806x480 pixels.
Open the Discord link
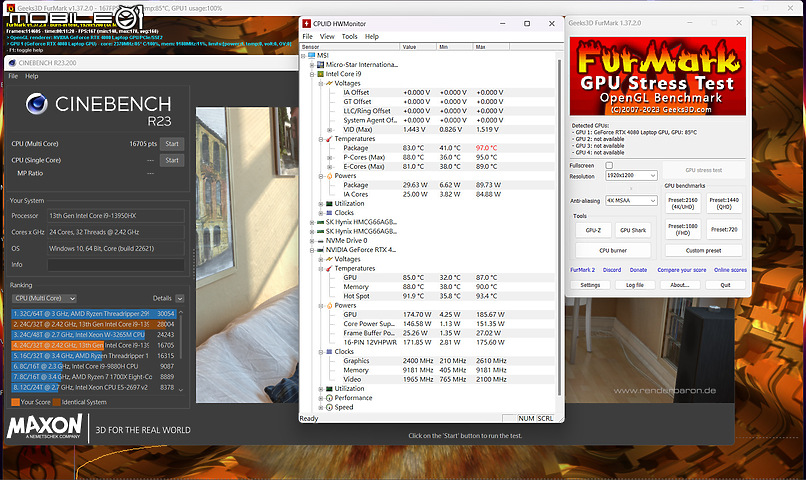tap(612, 270)
